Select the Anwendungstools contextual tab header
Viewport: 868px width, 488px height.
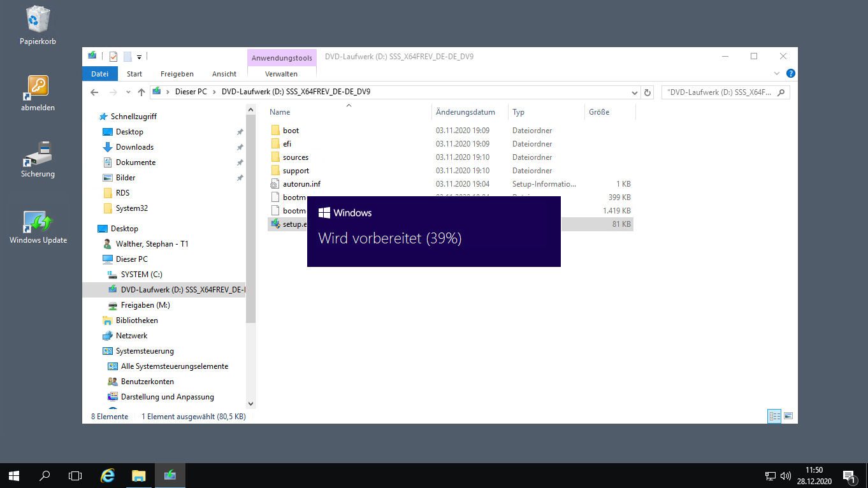tap(282, 58)
